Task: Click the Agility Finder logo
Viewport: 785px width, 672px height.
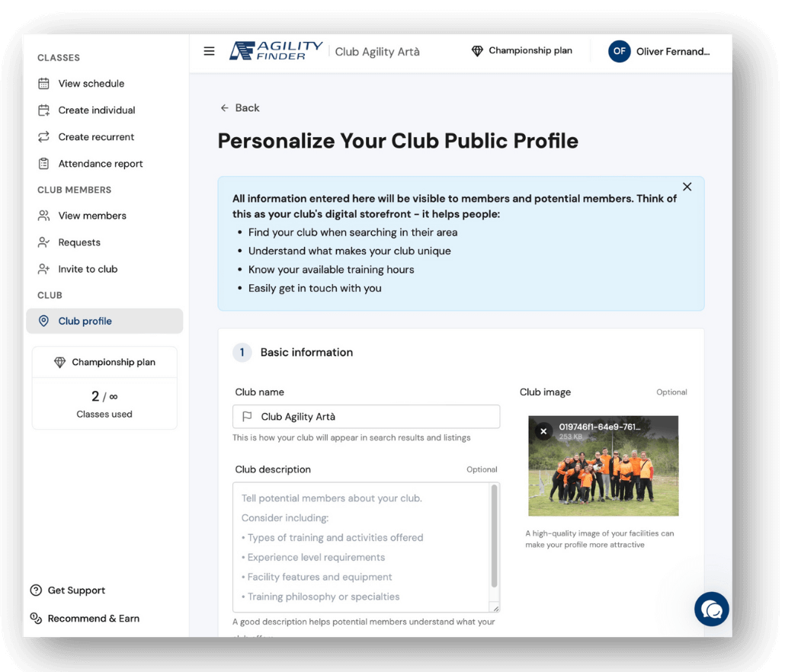Action: tap(276, 50)
